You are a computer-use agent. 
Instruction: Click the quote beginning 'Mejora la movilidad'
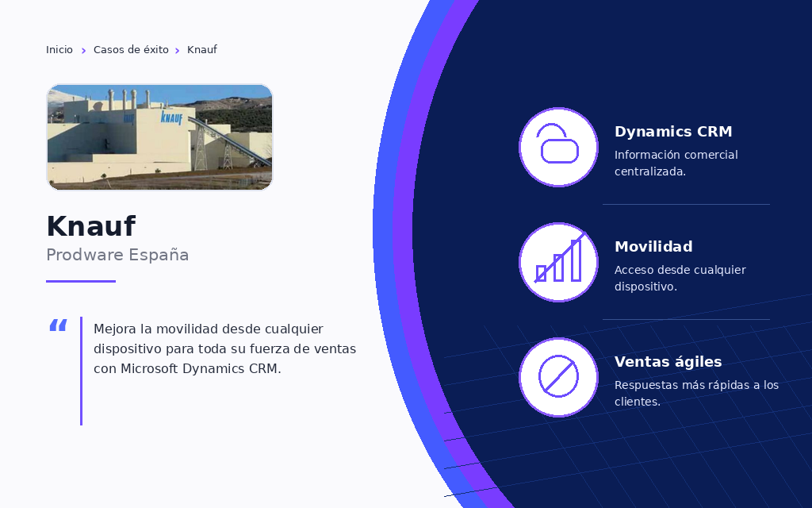(224, 348)
